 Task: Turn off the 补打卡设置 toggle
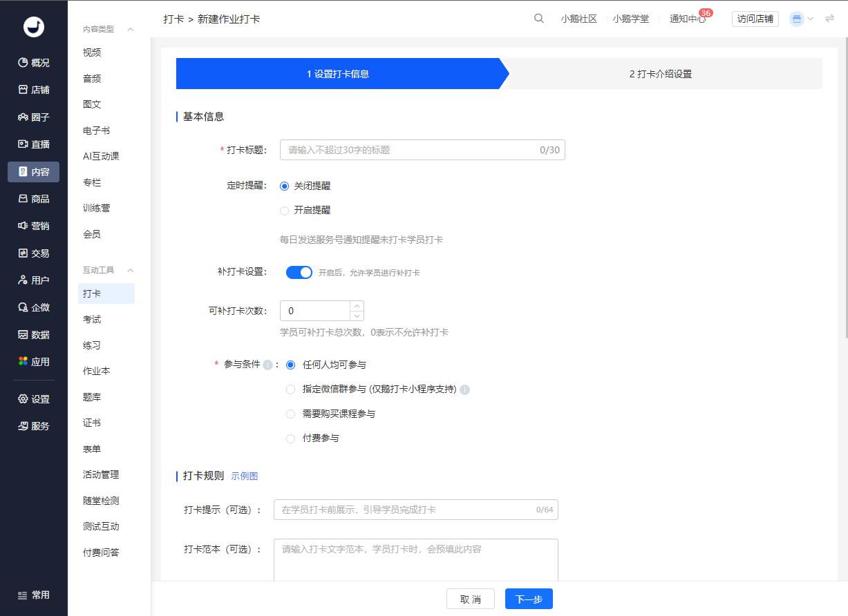click(299, 272)
